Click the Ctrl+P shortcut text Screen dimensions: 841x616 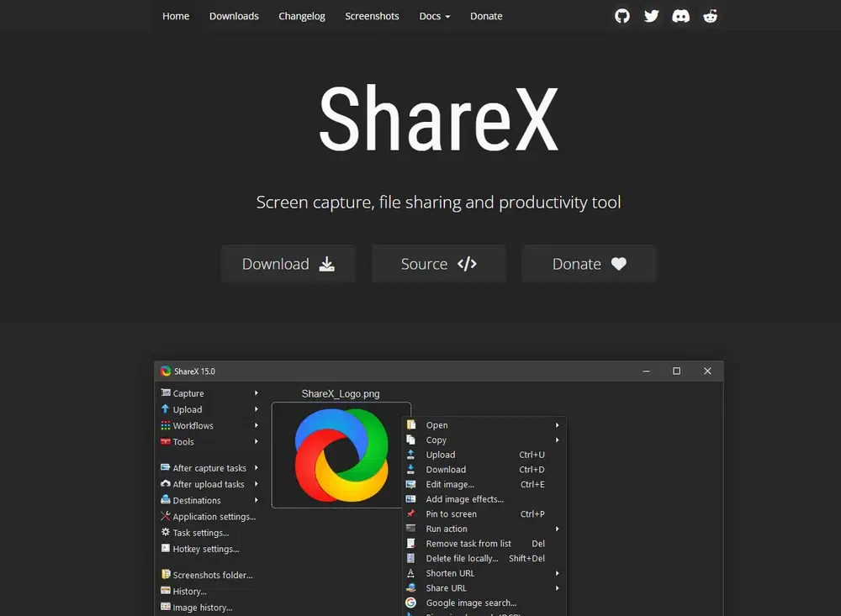tap(532, 513)
